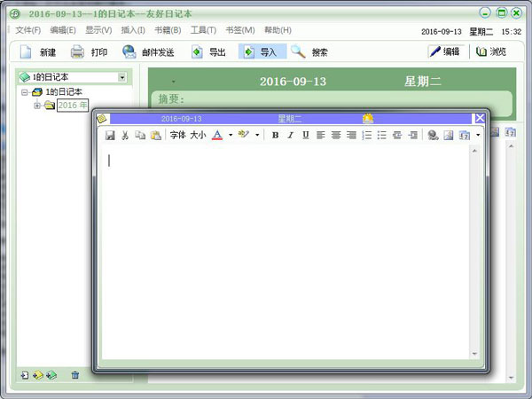532x399 pixels.
Task: Click the editor scrollbar up arrow
Action: [474, 151]
